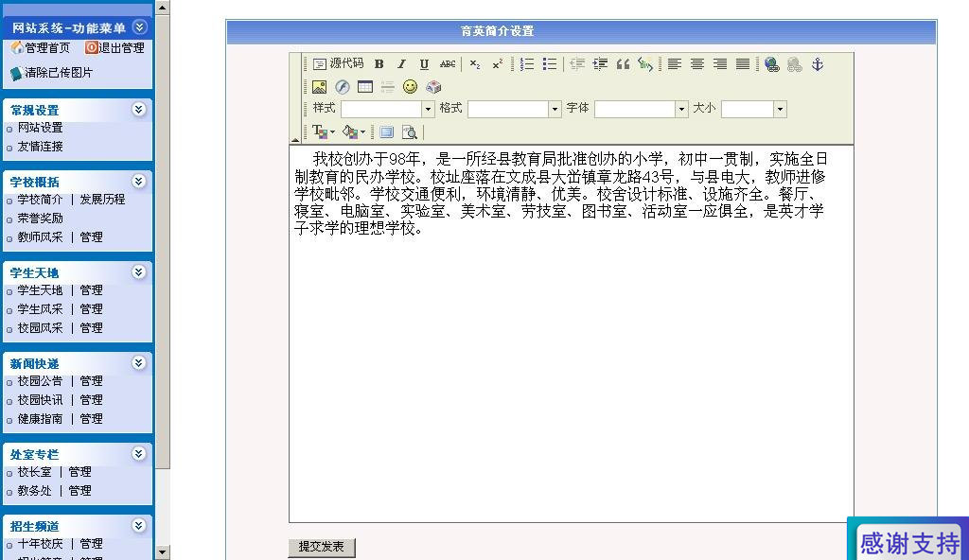Open the 字体 font dropdown
The width and height of the screenshot is (969, 560).
coord(681,110)
